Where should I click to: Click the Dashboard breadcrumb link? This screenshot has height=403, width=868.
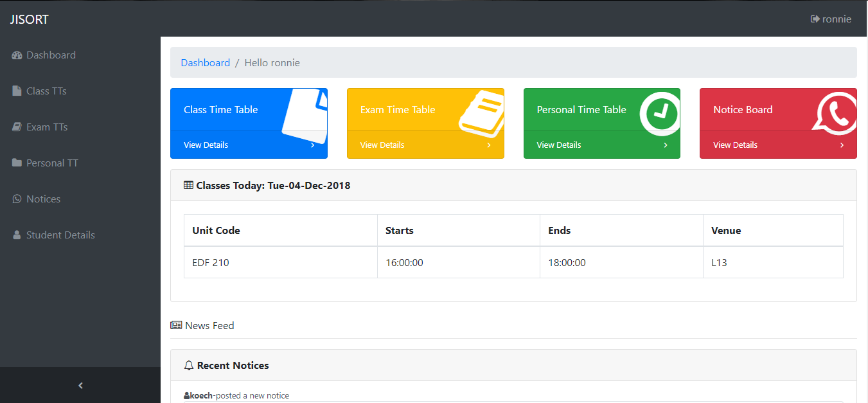click(205, 63)
